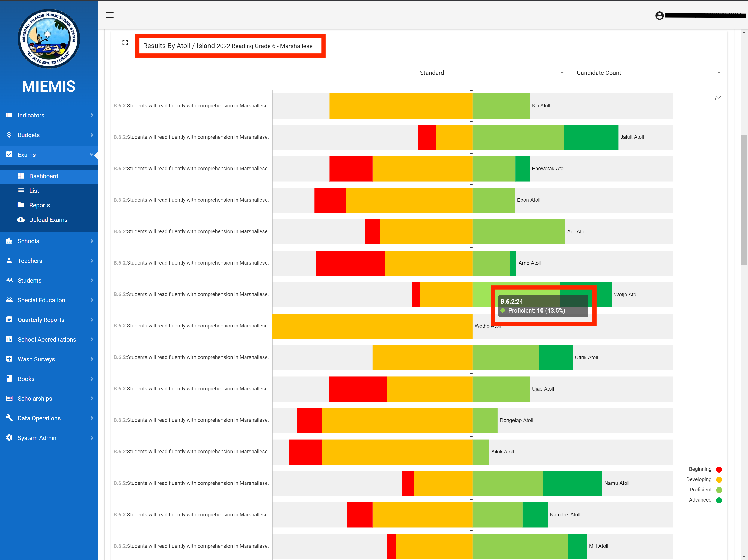The width and height of the screenshot is (748, 560).
Task: Toggle the Advanced legend series
Action: coord(719,500)
